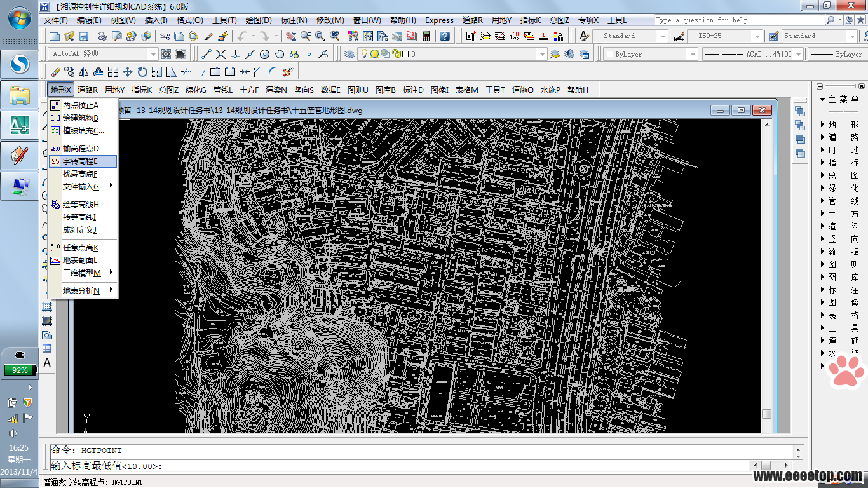Toggle layer 0 freeze sun icon

pyautogui.click(x=374, y=54)
